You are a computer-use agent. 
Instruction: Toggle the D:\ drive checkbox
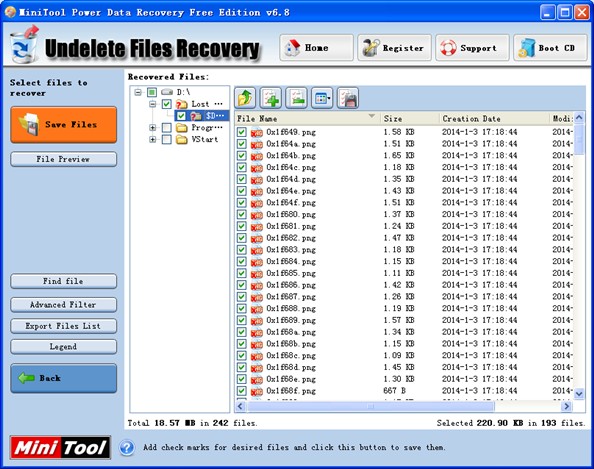pyautogui.click(x=152, y=92)
